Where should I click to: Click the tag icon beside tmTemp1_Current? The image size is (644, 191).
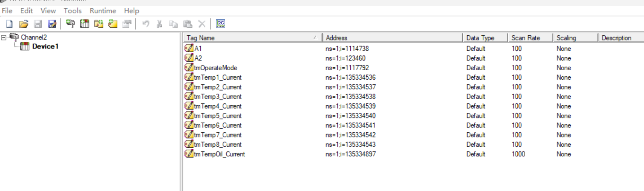click(x=189, y=77)
